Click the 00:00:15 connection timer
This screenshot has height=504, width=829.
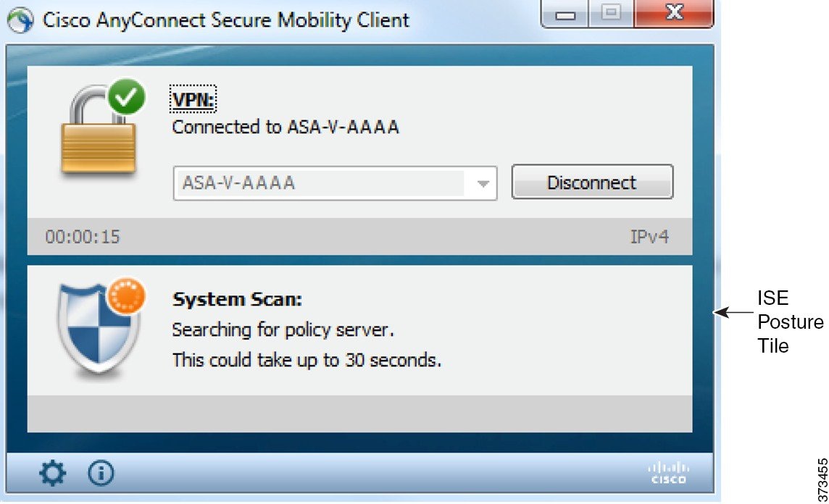pyautogui.click(x=83, y=237)
